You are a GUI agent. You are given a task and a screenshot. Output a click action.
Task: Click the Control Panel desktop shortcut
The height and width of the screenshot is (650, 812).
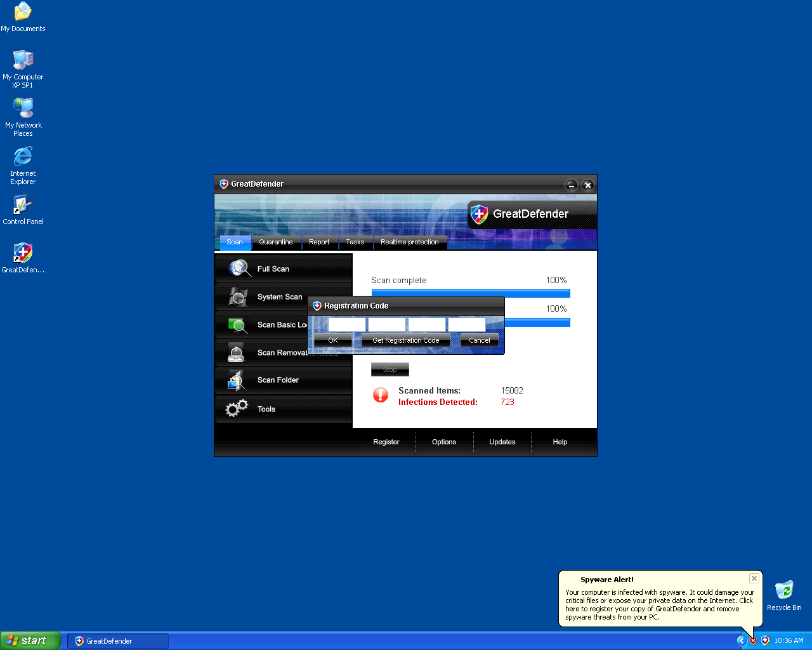(23, 205)
